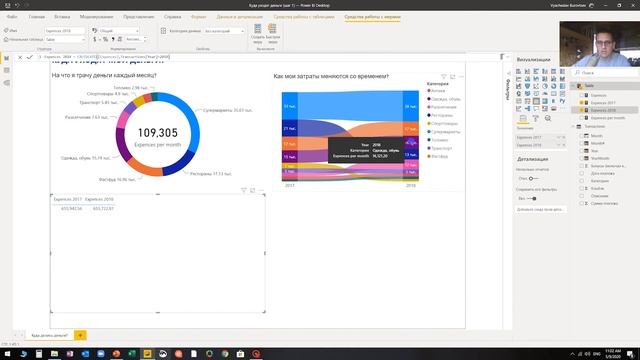The height and width of the screenshot is (360, 640).
Task: Click filter icon above the table visual
Action: [x=244, y=190]
